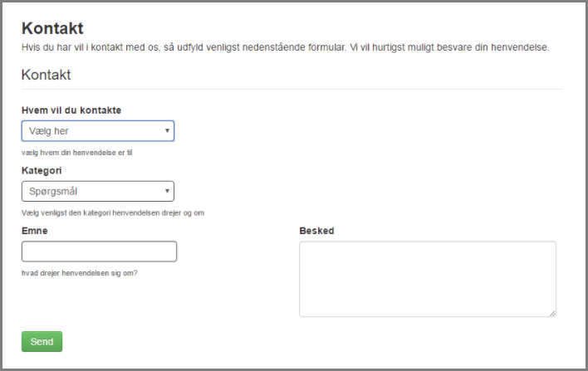Click the horizontal divider under Kontakt subheading
The height and width of the screenshot is (371, 588).
coord(292,89)
